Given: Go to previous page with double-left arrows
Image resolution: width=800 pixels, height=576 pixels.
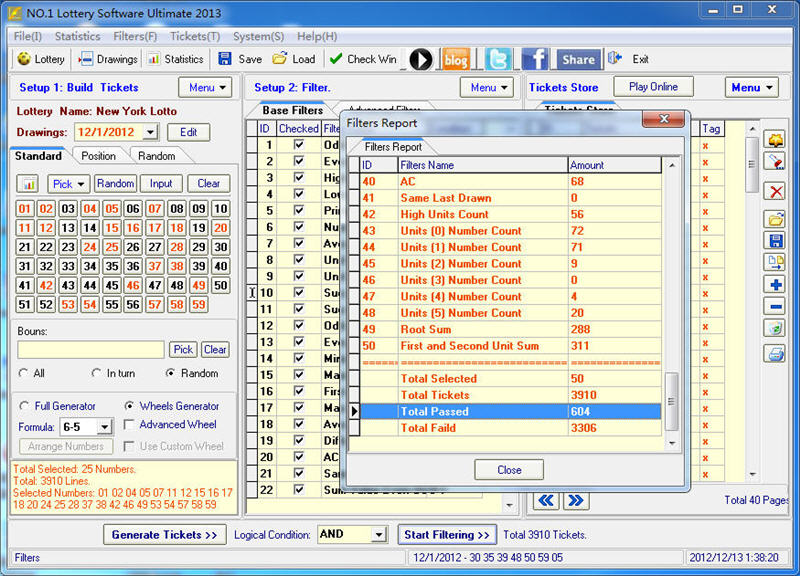Looking at the screenshot, I should coord(545,500).
